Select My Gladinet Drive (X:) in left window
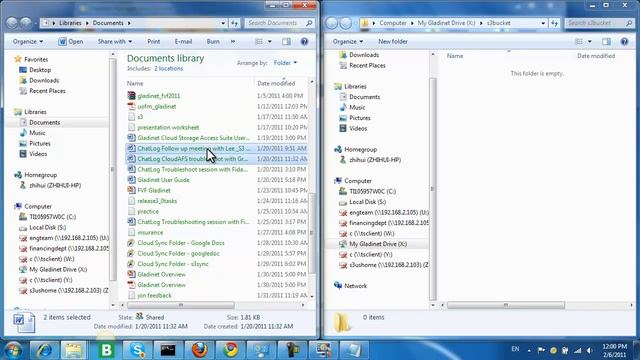640x360 pixels. tap(58, 269)
